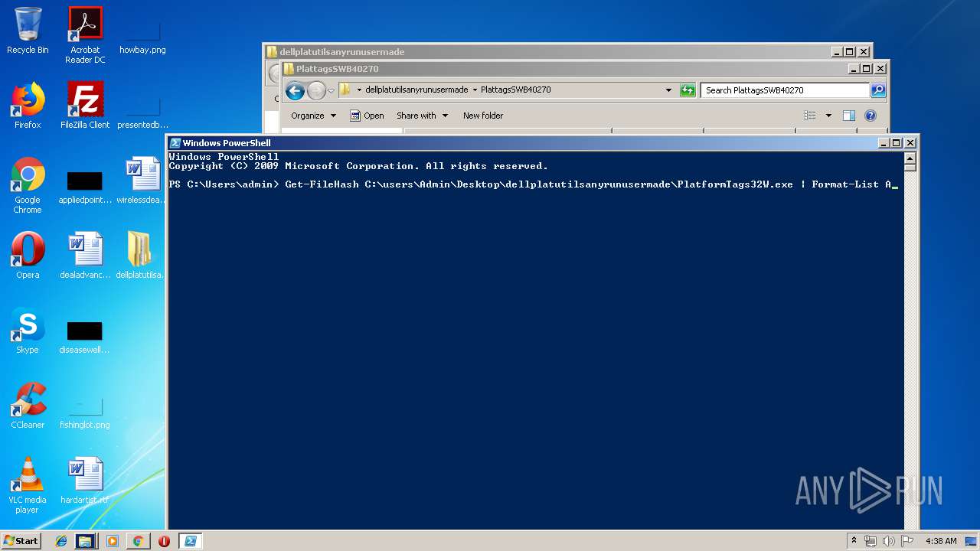Open Chrome from the taskbar

coord(138,541)
